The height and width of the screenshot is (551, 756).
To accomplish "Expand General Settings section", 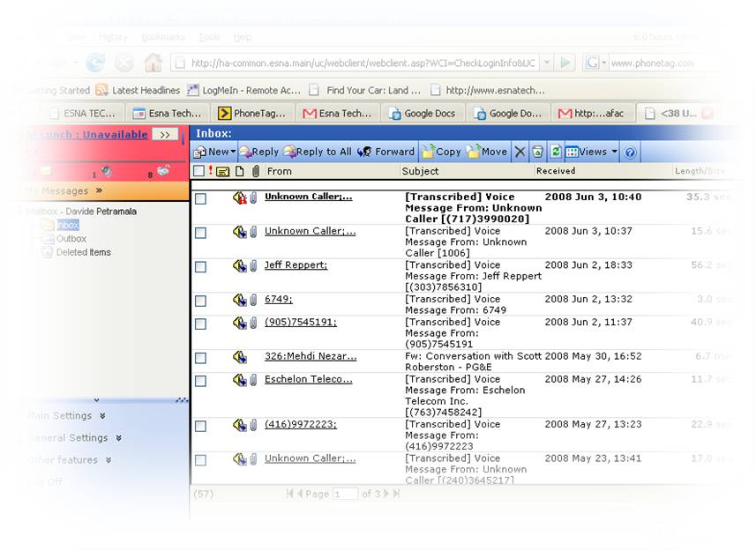I will click(x=118, y=438).
